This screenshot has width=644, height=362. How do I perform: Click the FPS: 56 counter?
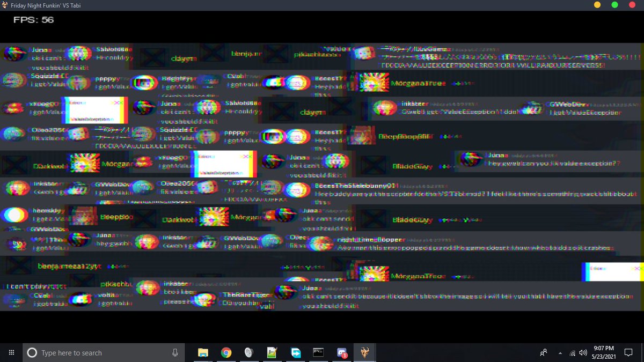click(x=34, y=20)
